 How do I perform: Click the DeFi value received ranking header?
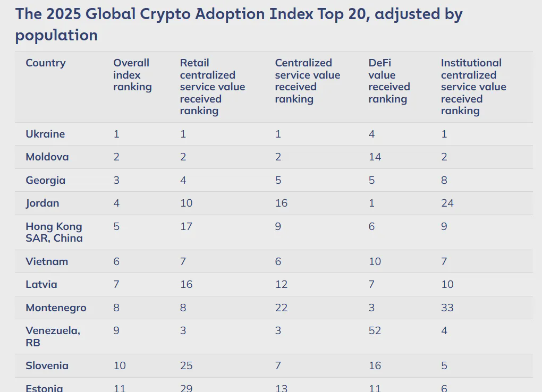click(389, 81)
